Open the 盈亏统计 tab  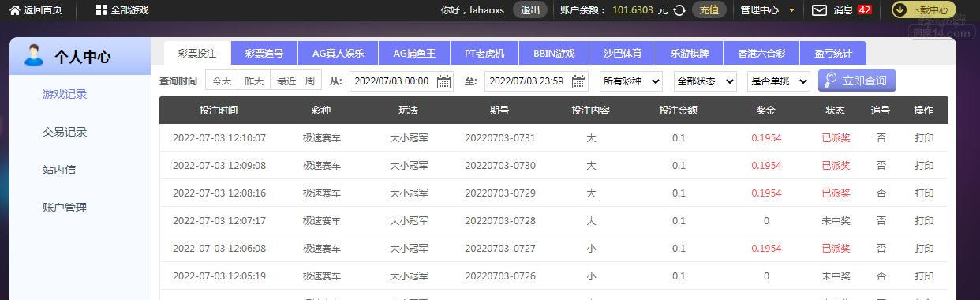click(833, 54)
